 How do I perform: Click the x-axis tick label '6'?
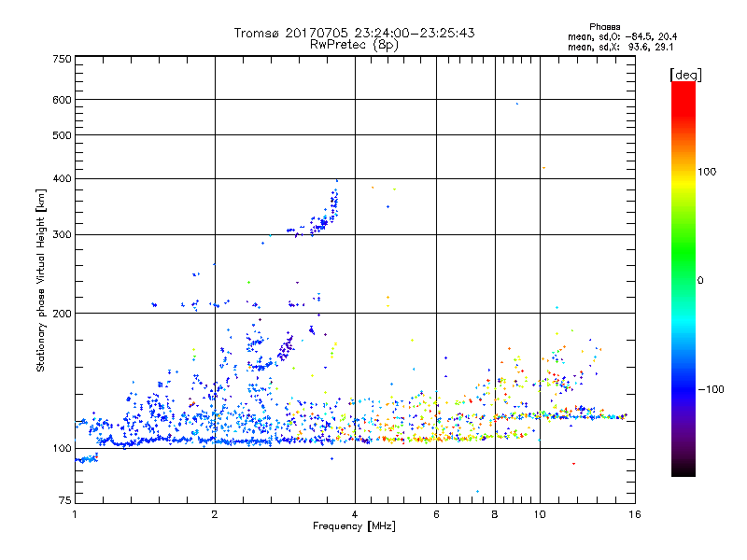436,514
